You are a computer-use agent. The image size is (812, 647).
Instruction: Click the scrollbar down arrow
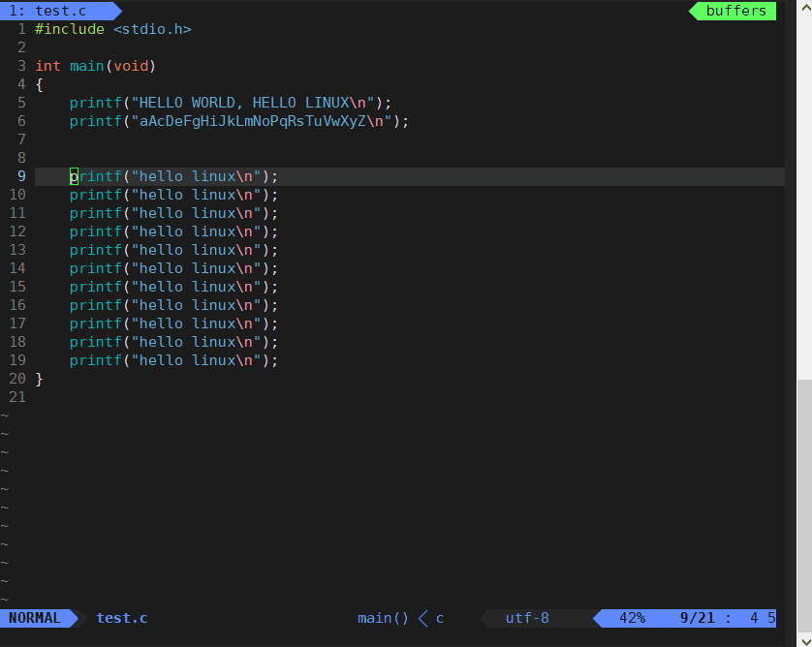point(805,641)
